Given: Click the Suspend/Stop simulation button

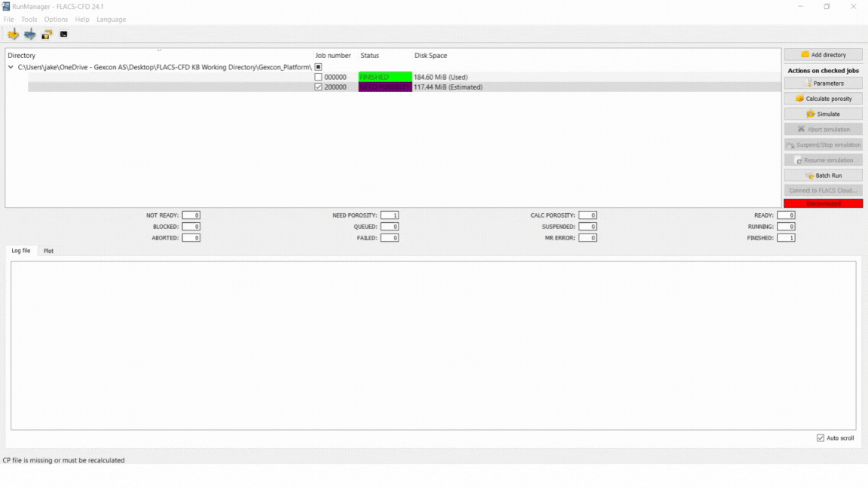Looking at the screenshot, I should click(823, 145).
